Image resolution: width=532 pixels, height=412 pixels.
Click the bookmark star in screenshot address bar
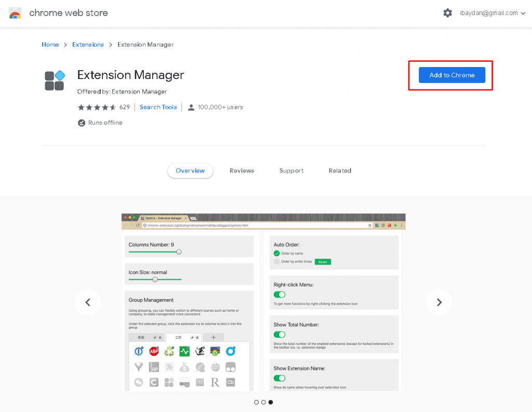coord(369,225)
